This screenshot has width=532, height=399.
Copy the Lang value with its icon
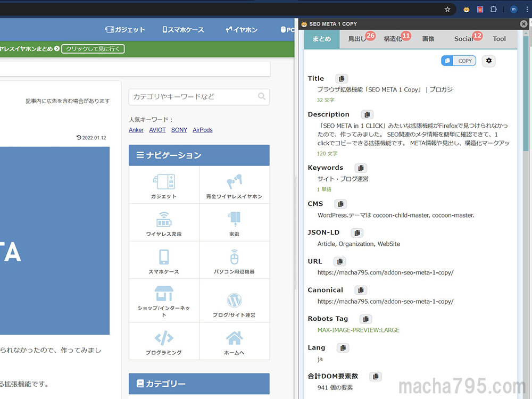coord(343,348)
